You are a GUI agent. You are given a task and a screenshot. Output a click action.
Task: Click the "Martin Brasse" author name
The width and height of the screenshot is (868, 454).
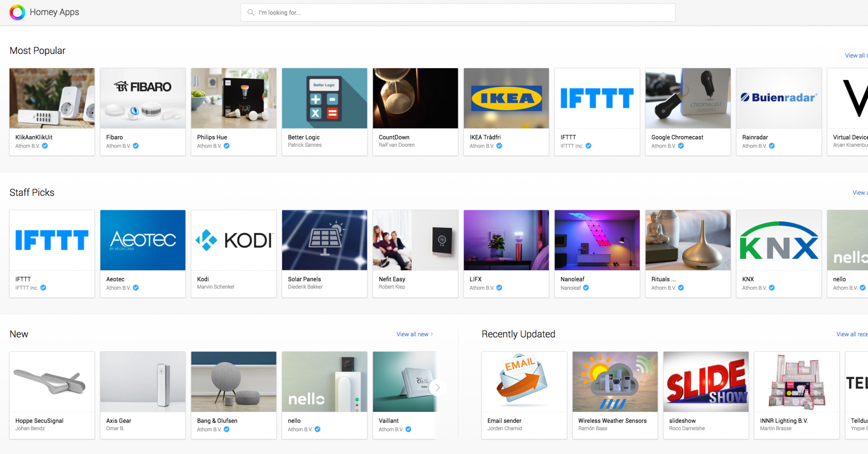click(x=776, y=428)
